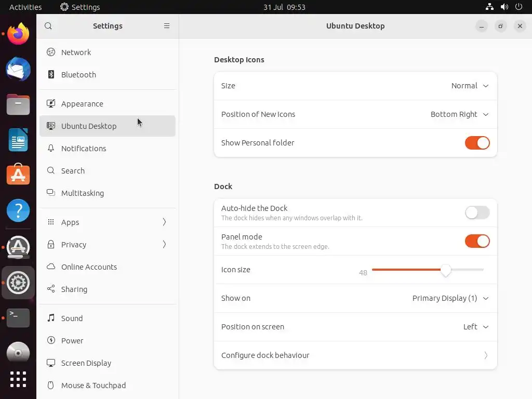Click the Icon size slider handle
This screenshot has height=399, width=532.
445,270
